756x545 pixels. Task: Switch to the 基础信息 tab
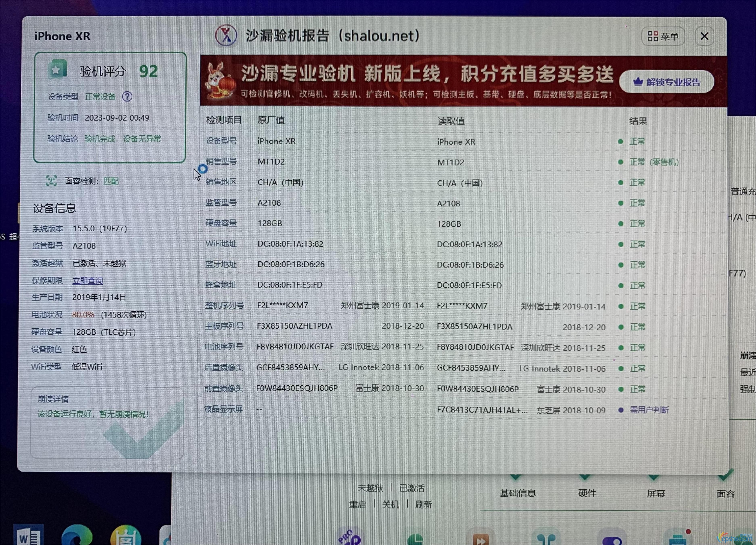point(518,493)
